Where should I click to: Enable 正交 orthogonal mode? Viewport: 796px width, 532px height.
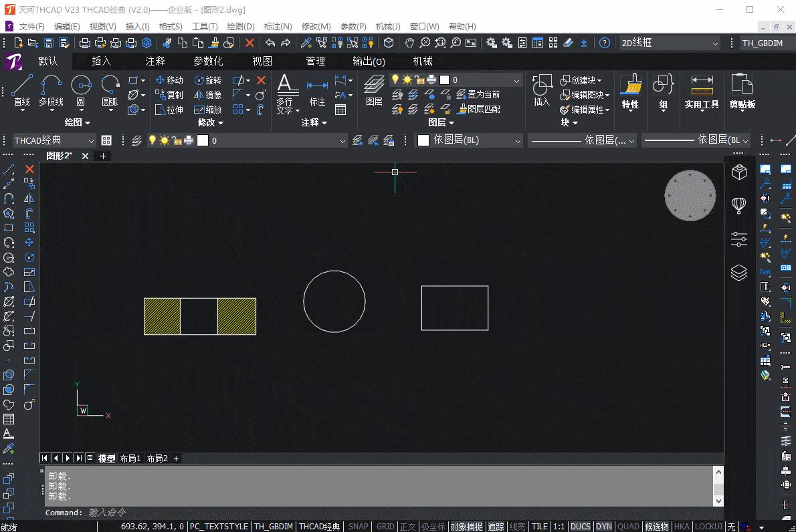407,526
